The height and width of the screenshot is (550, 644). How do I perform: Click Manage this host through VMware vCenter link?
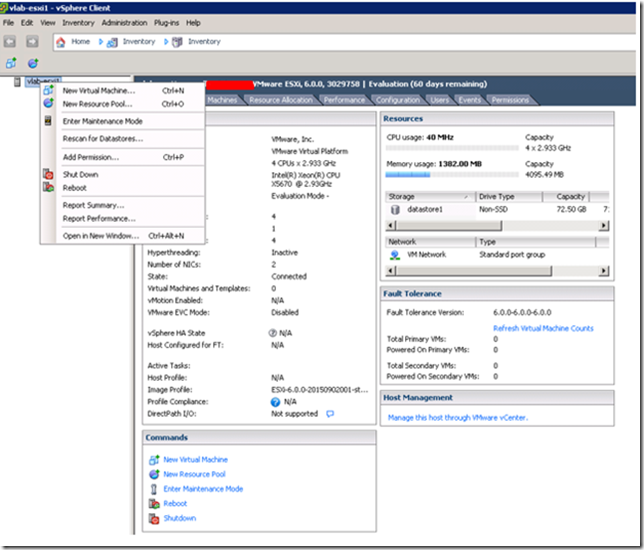pos(458,418)
